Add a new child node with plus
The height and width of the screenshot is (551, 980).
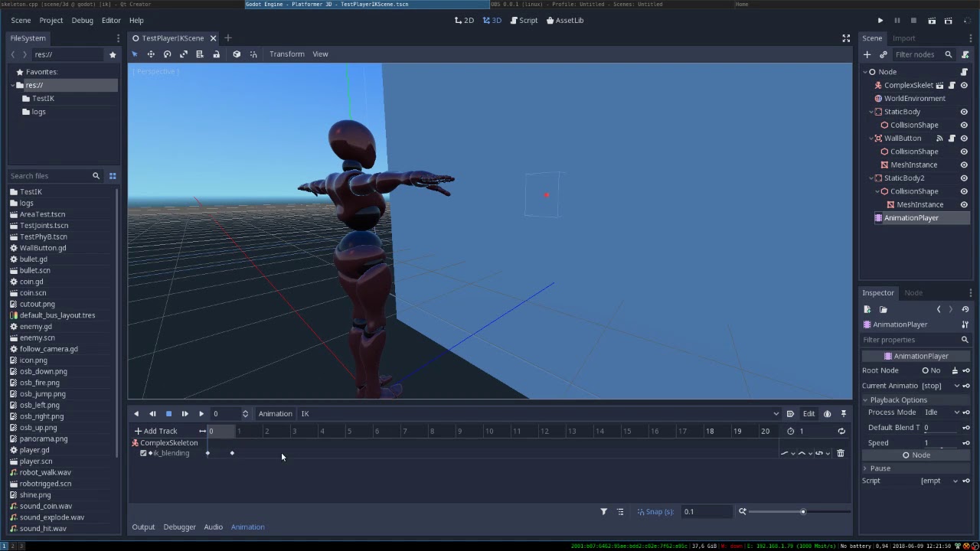tap(867, 54)
